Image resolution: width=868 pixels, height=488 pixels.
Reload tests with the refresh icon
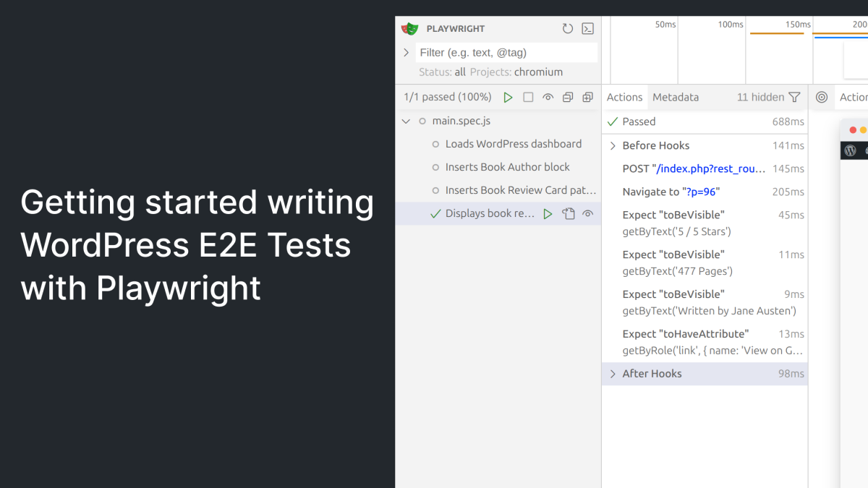568,29
